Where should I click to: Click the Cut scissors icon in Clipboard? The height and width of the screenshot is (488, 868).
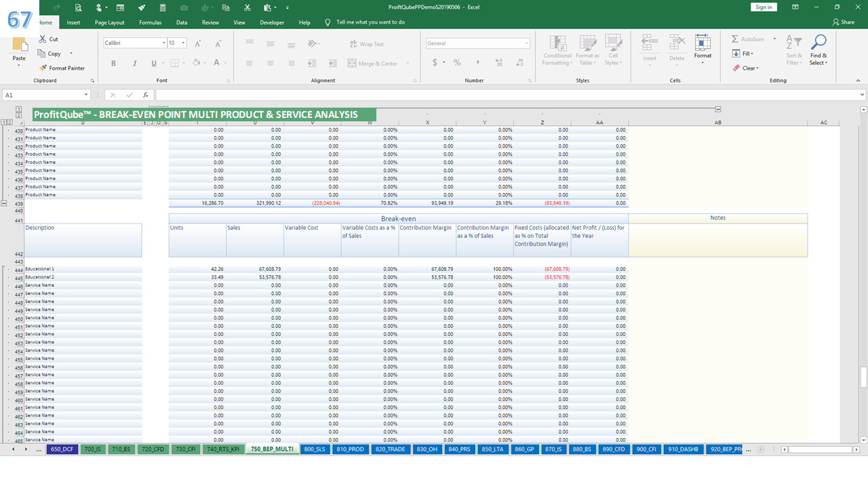(43, 39)
